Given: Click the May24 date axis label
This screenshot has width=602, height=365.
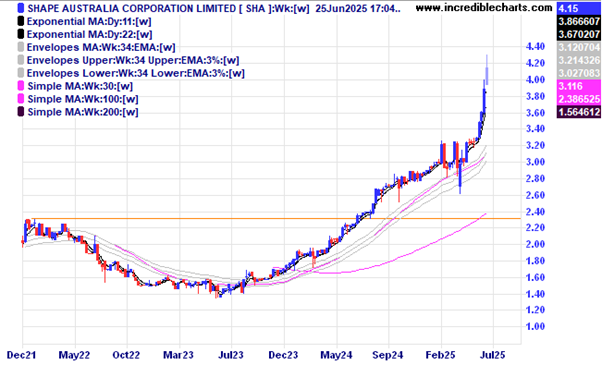Looking at the screenshot, I should (336, 355).
